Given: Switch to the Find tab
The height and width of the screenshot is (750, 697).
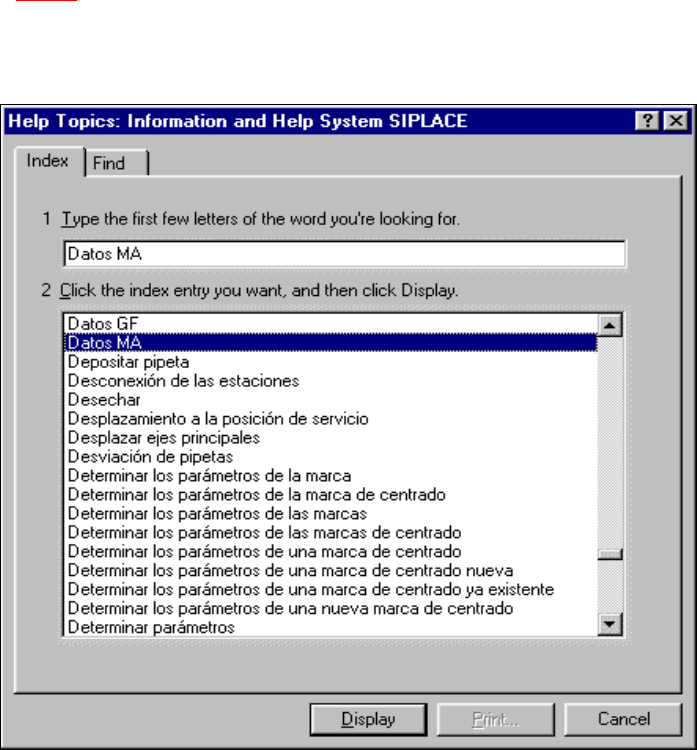Looking at the screenshot, I should pos(116,163).
